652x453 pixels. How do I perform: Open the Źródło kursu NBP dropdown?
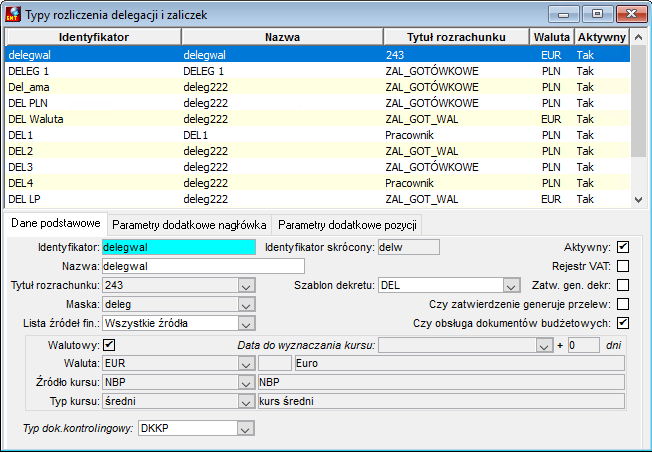[x=246, y=382]
